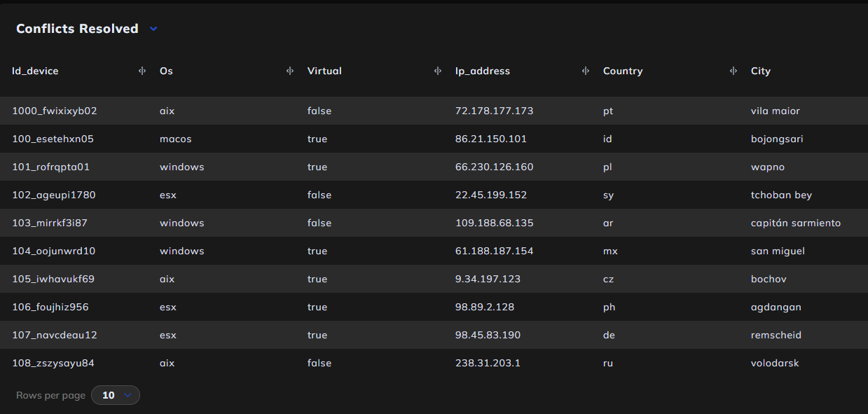Select row 108_zszysayu84
The height and width of the screenshot is (414, 868).
[434, 363]
